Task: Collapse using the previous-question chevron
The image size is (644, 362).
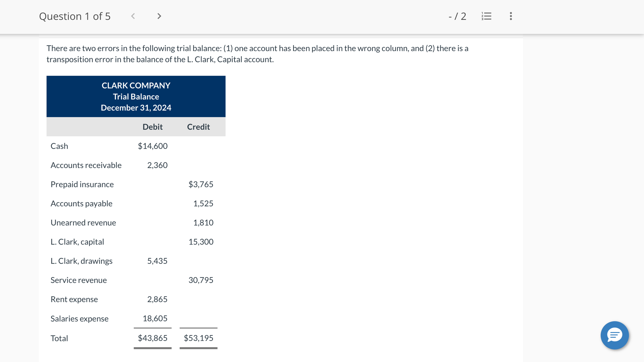Action: click(133, 16)
